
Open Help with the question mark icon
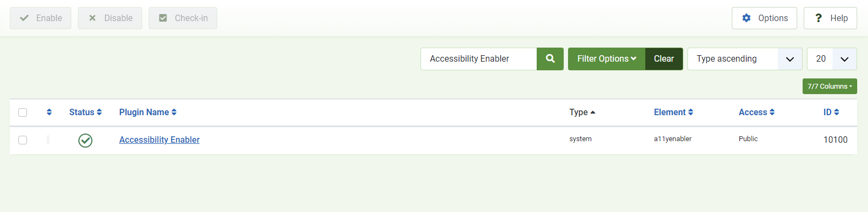coord(830,18)
